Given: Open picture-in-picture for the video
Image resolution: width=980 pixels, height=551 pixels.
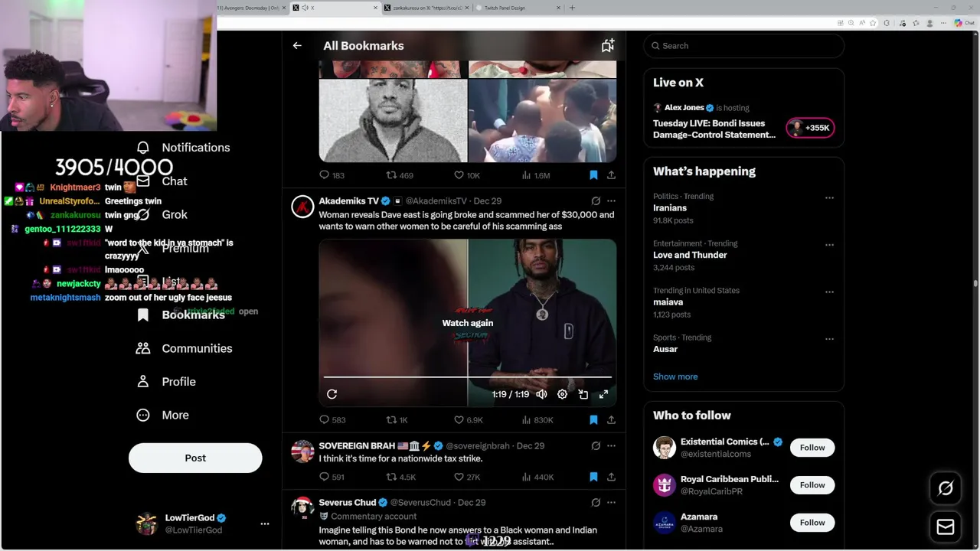Looking at the screenshot, I should (583, 394).
